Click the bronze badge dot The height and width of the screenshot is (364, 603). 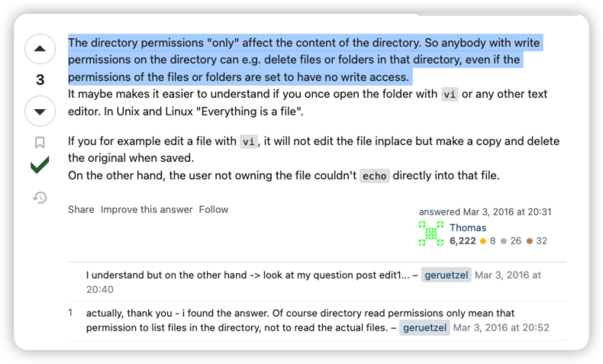pyautogui.click(x=528, y=241)
